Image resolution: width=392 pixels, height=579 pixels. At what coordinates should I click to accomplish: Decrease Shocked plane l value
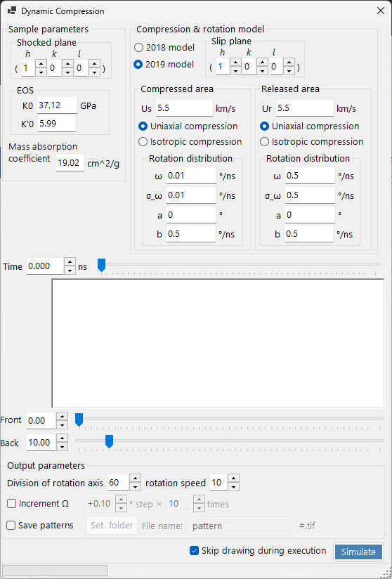click(x=95, y=72)
